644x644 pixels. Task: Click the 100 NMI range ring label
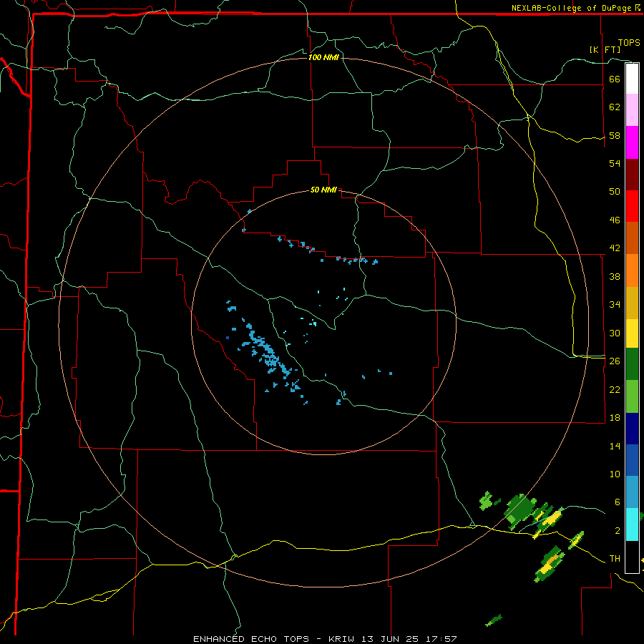point(323,57)
